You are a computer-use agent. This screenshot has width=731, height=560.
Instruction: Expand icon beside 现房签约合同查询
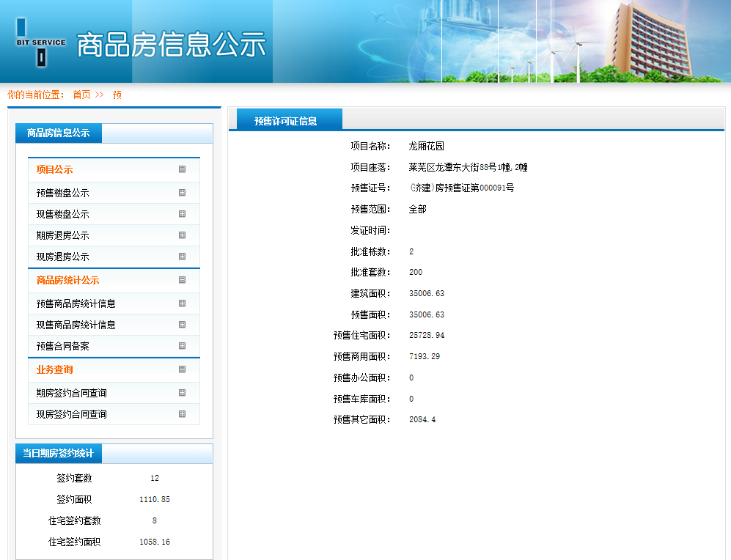pyautogui.click(x=183, y=413)
